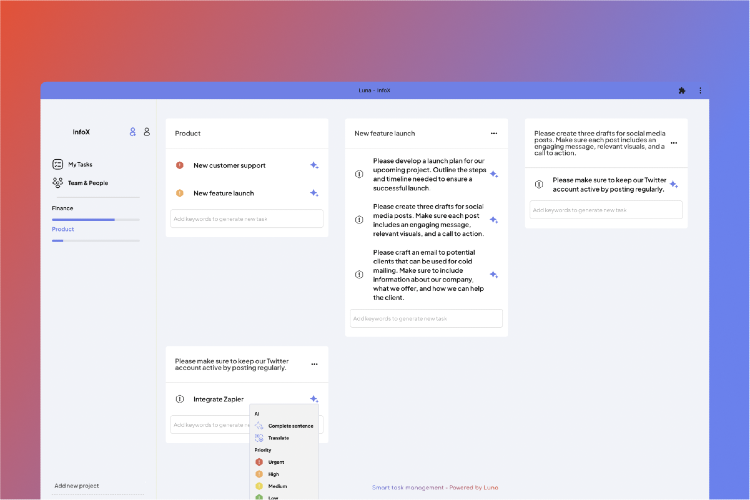This screenshot has width=750, height=500.
Task: Click the priority icon of Integrate Zapier
Action: tap(180, 399)
